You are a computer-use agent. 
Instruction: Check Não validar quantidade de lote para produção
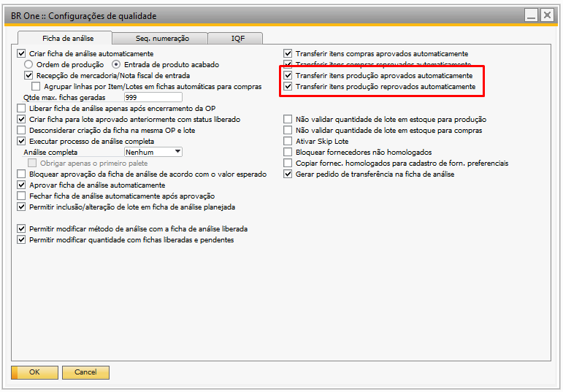click(288, 119)
